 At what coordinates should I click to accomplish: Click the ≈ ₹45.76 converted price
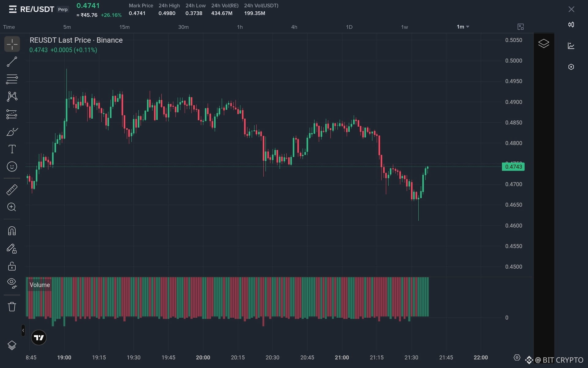87,15
